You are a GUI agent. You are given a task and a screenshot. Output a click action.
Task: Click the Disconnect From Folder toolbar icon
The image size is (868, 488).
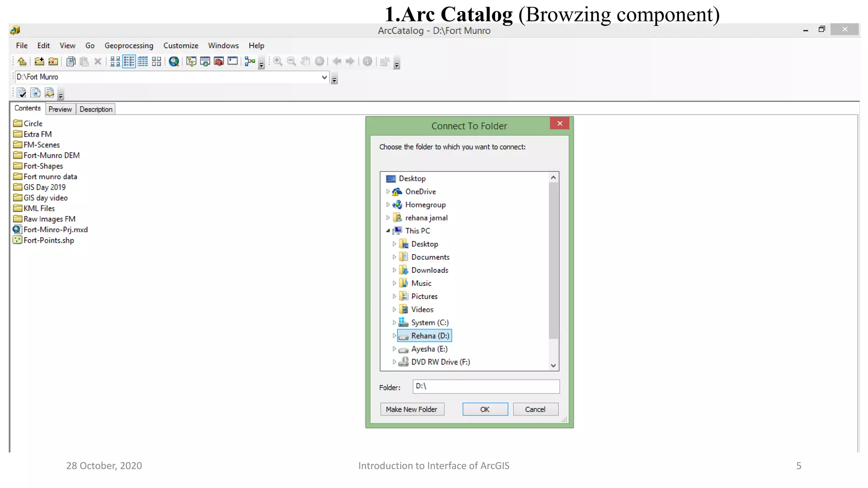pyautogui.click(x=53, y=61)
